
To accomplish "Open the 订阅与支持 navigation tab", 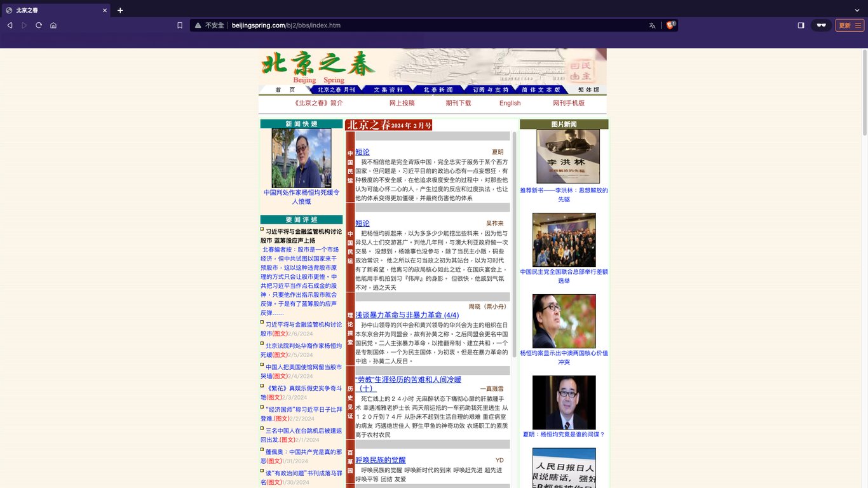I will 491,90.
